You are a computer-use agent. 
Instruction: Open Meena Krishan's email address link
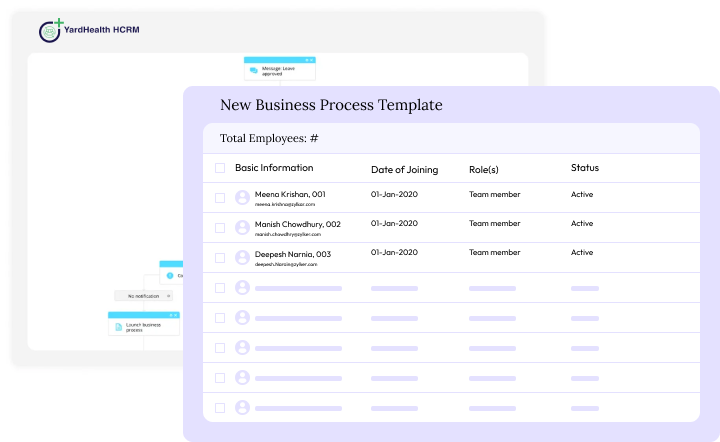coord(285,204)
